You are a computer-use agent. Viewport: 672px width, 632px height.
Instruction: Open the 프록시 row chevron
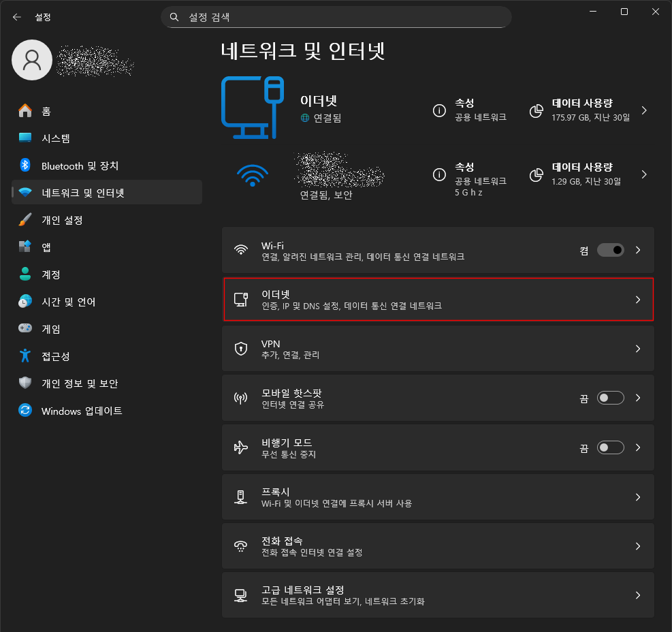coord(638,497)
